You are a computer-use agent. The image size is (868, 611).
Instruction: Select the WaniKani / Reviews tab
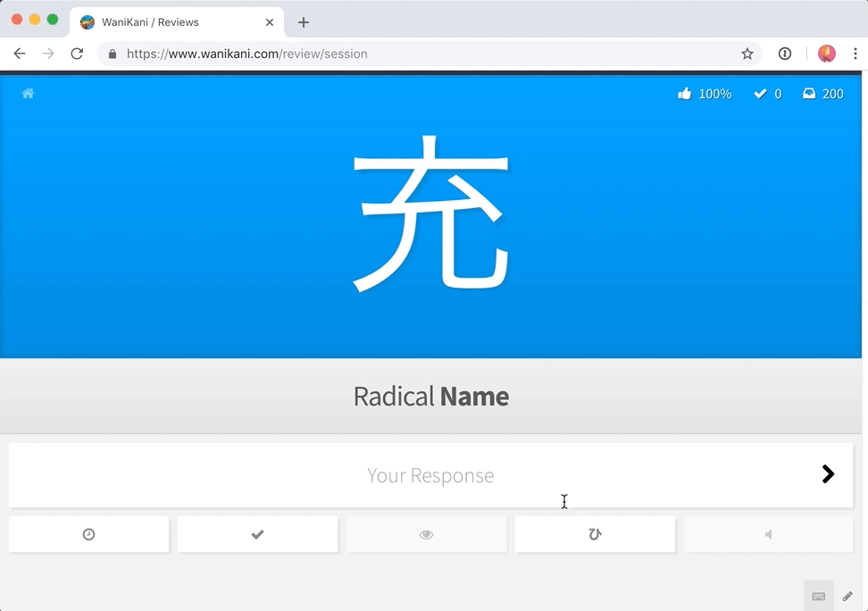[x=177, y=22]
